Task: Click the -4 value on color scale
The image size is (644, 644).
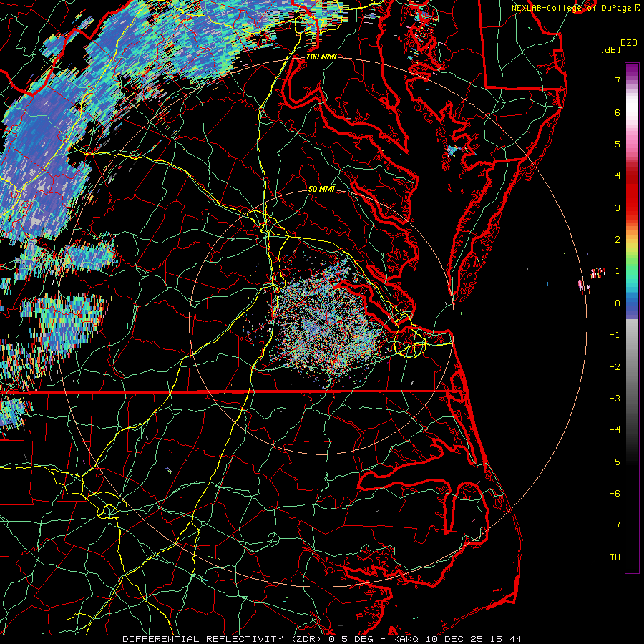Action: click(x=615, y=430)
